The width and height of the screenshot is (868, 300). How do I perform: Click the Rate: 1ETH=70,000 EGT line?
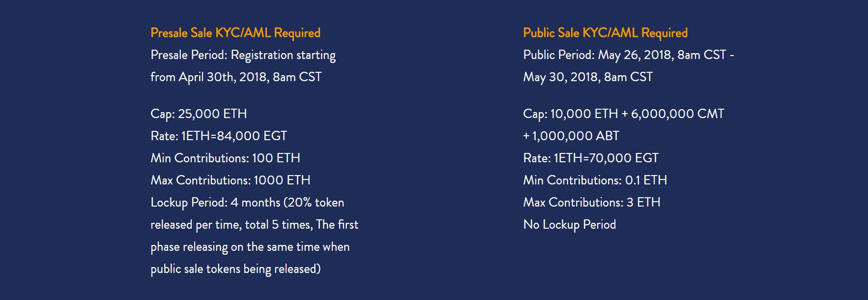591,158
